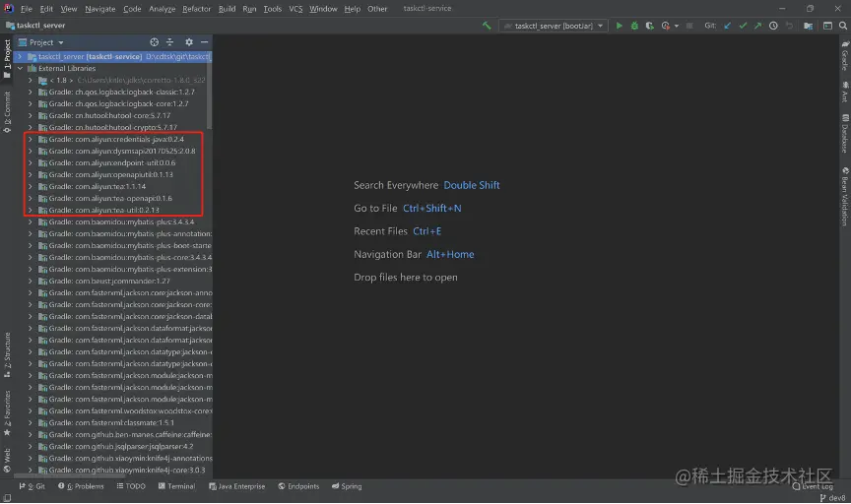The width and height of the screenshot is (851, 504).
Task: Open the Project view selector dropdown
Action: [x=41, y=42]
